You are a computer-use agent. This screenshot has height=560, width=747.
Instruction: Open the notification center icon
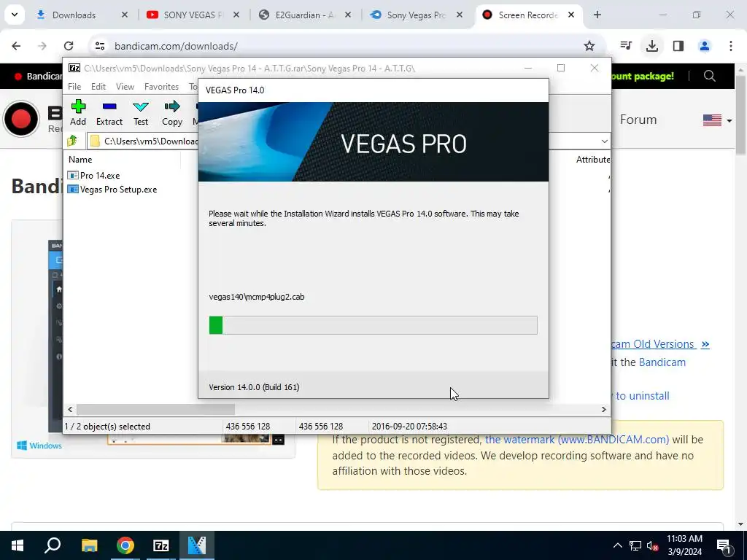tap(724, 545)
